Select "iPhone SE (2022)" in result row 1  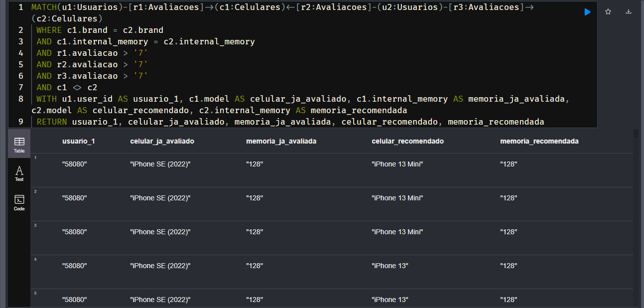tap(160, 164)
